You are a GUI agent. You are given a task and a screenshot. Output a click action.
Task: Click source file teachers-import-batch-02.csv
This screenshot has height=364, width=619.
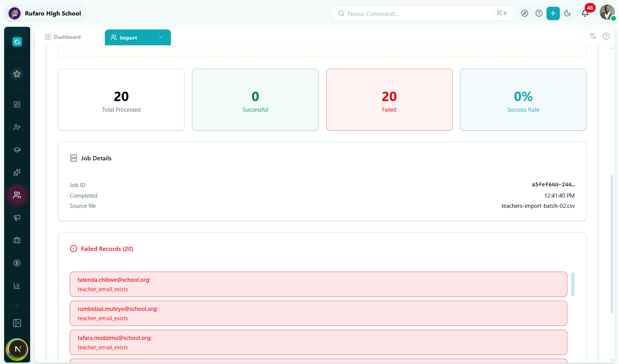click(538, 206)
